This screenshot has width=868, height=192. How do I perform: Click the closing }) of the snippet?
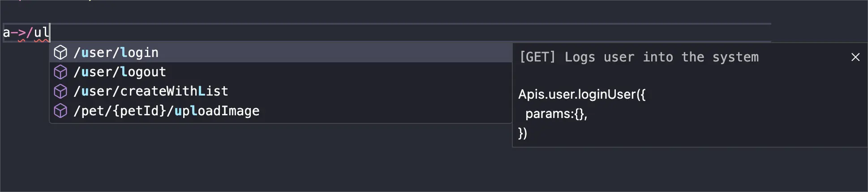[x=523, y=133]
